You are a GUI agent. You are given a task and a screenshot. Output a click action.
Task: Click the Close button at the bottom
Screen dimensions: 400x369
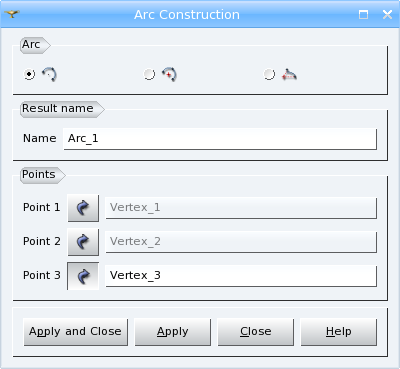(256, 332)
